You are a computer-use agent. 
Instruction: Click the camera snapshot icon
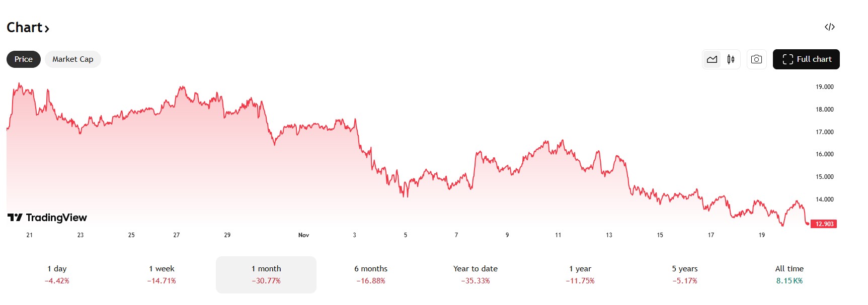click(x=756, y=59)
